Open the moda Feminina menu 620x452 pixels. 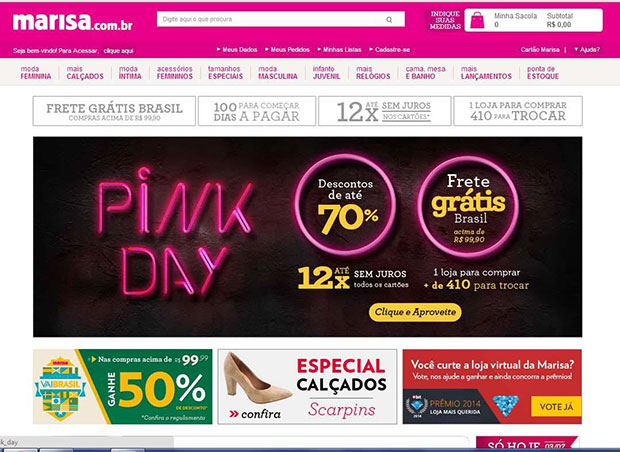click(x=36, y=73)
